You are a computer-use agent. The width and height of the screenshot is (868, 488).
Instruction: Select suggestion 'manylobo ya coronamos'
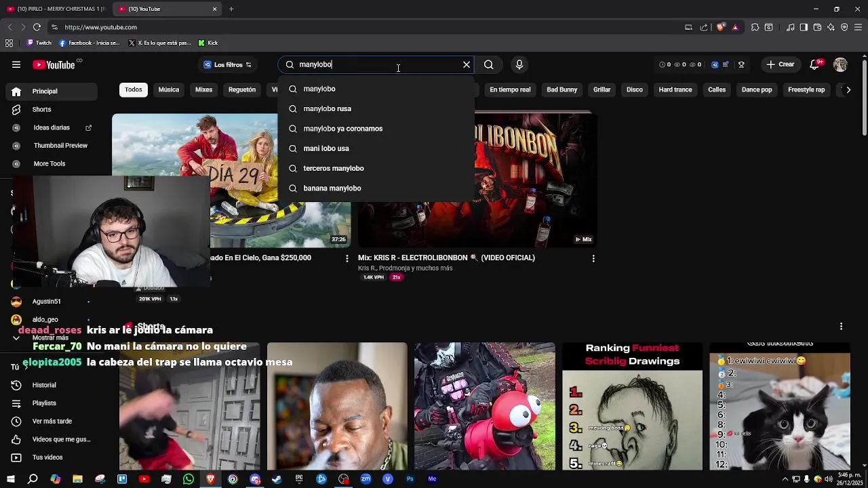tap(376, 128)
